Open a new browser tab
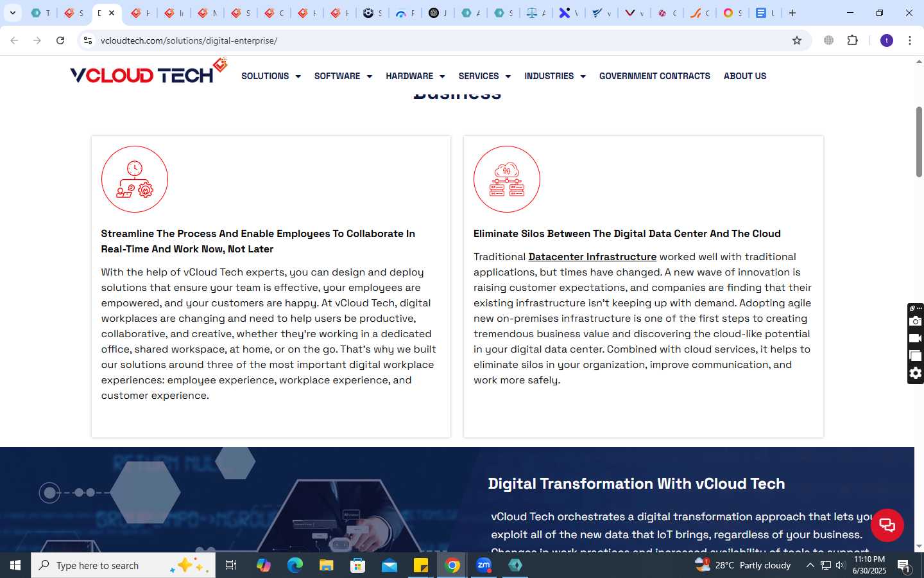924x578 pixels. tap(792, 13)
